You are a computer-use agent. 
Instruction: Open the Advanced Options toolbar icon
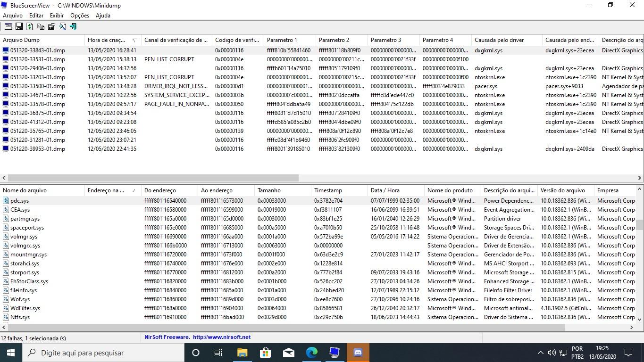coord(8,26)
